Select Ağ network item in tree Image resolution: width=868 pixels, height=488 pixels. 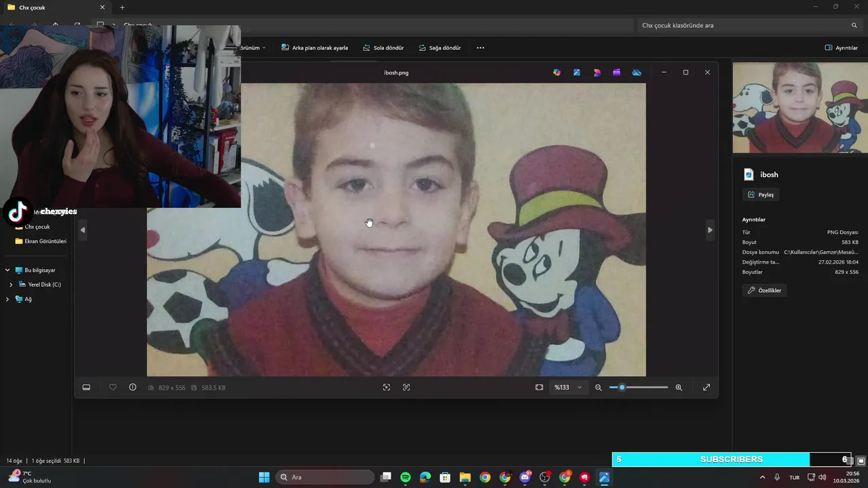click(24, 299)
